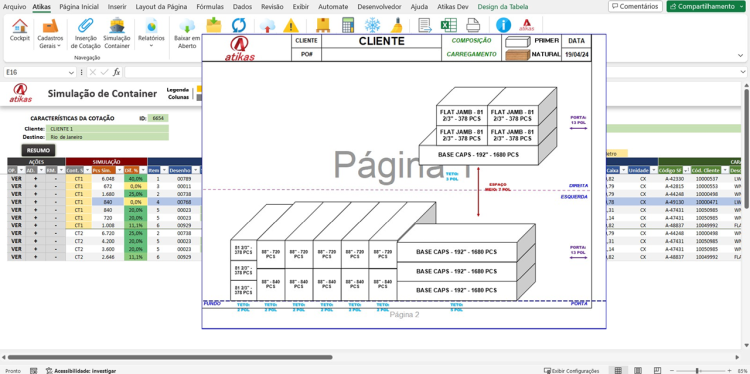Click the Comentários button
750x374 pixels.
tap(635, 7)
